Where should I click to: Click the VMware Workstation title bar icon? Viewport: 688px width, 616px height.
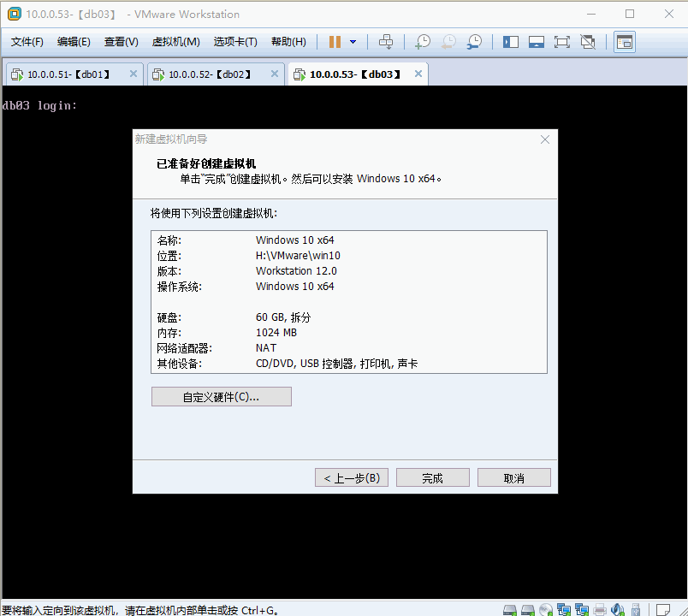click(x=14, y=14)
